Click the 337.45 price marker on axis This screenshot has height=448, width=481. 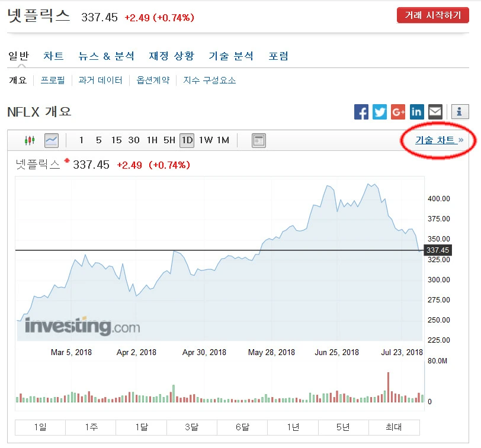(437, 250)
